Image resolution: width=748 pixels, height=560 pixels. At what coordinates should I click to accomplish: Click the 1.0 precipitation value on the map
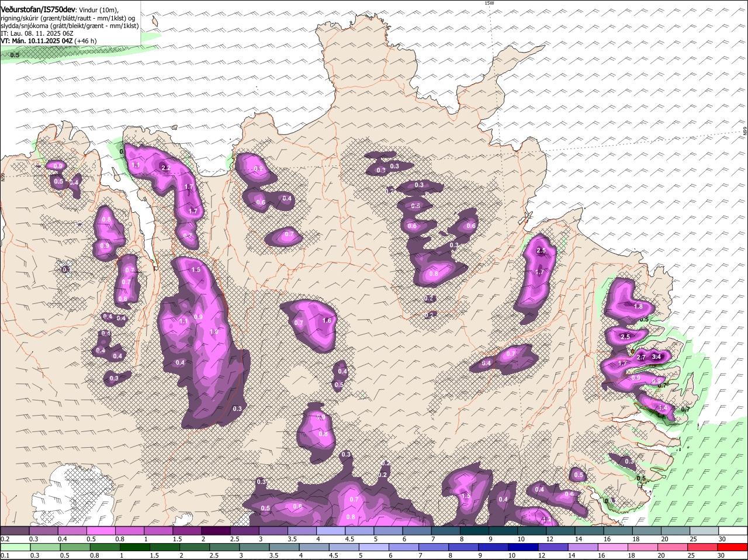point(214,331)
